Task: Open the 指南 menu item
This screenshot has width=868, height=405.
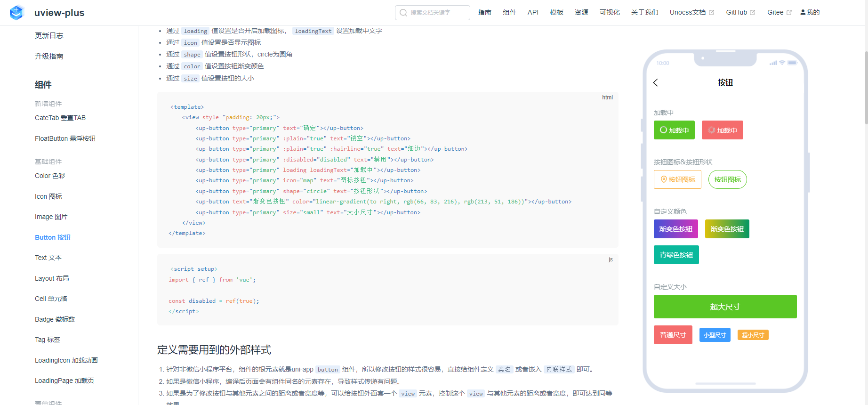Action: tap(484, 12)
